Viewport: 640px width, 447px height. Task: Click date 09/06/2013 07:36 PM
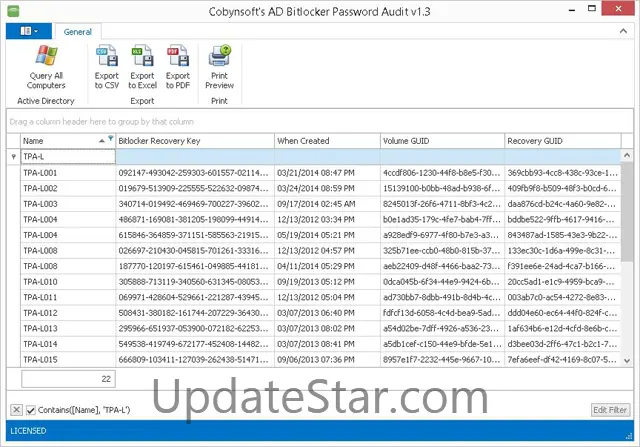pyautogui.click(x=316, y=359)
